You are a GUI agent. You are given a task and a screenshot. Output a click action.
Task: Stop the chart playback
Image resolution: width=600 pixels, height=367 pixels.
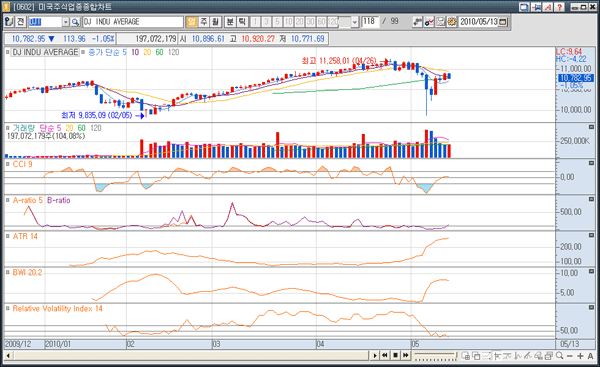(x=395, y=356)
